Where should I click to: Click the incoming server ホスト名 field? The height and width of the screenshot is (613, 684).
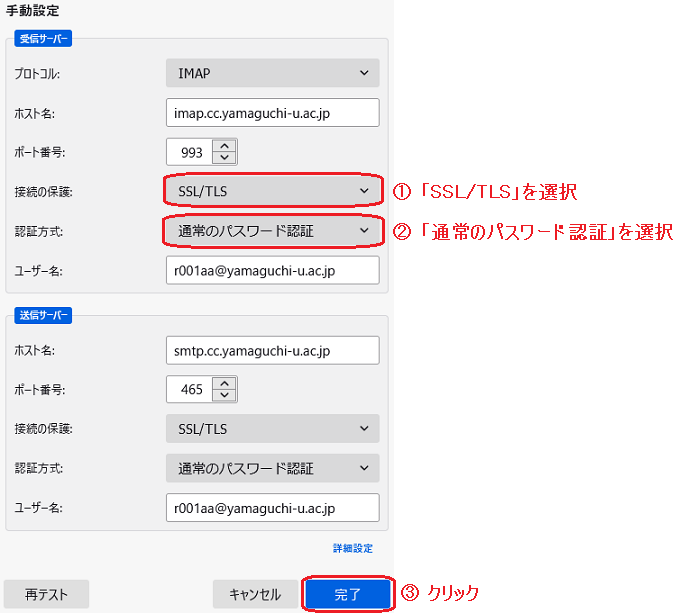(x=273, y=113)
